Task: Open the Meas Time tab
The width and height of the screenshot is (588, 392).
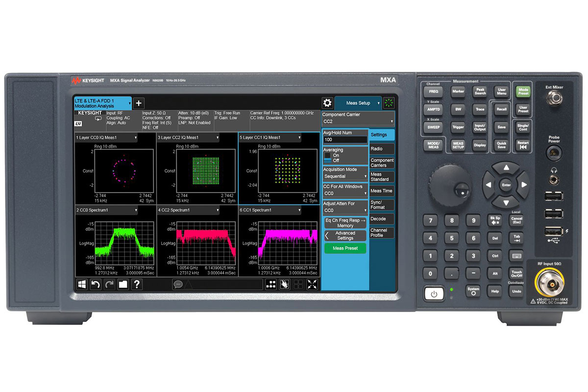Action: 382,191
